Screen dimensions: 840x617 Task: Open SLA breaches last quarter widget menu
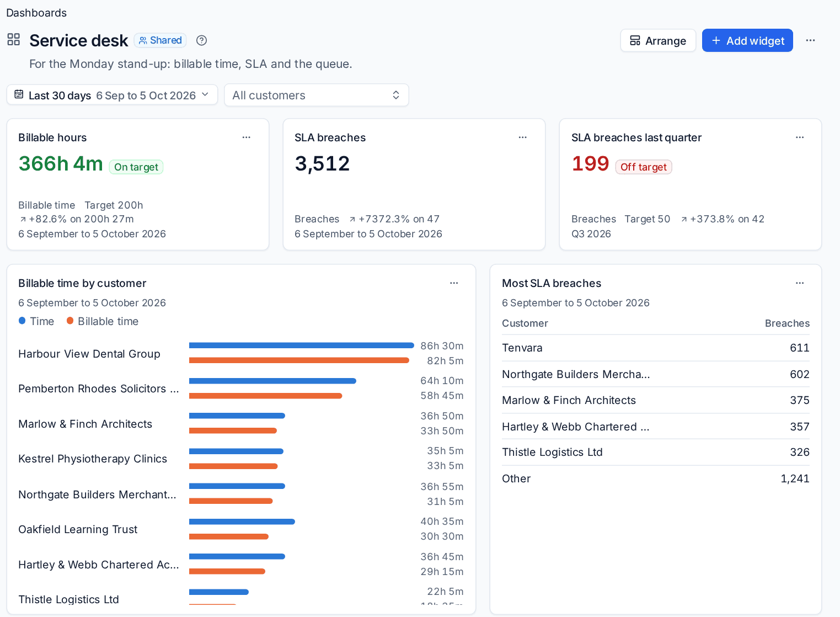800,137
